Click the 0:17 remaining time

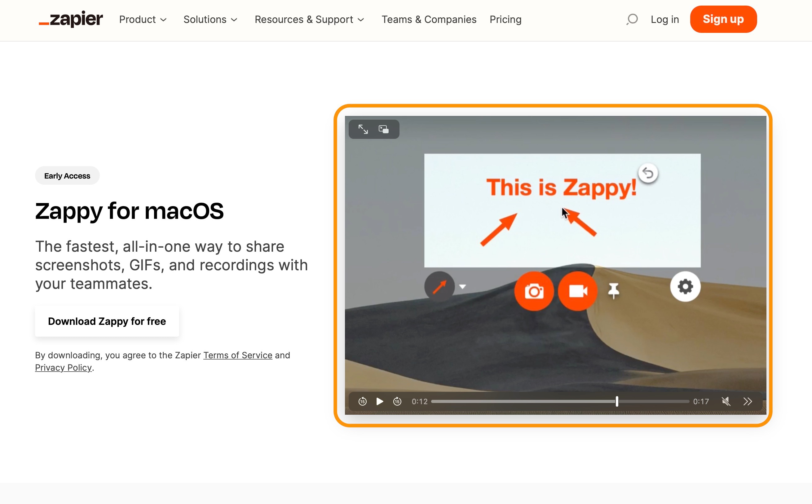(x=701, y=401)
